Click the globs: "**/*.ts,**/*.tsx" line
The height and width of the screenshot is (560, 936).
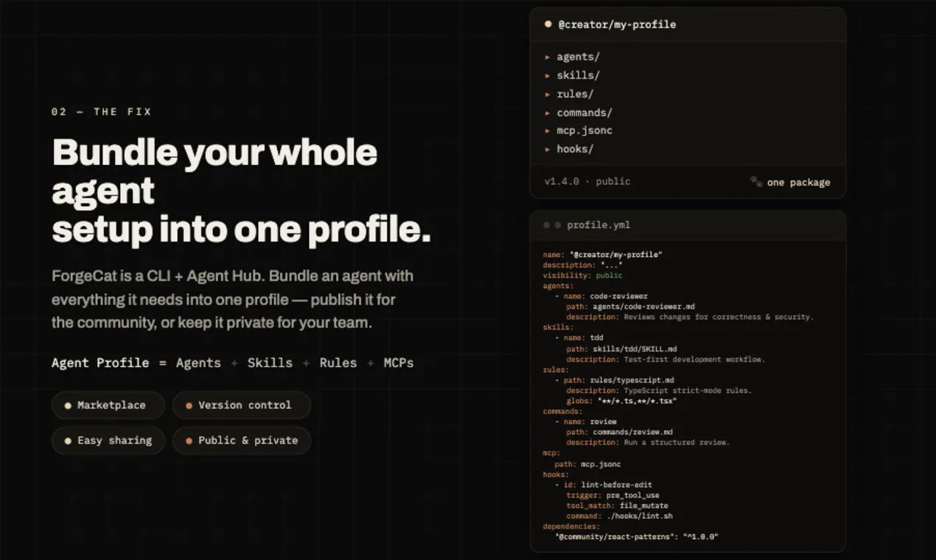pos(621,402)
